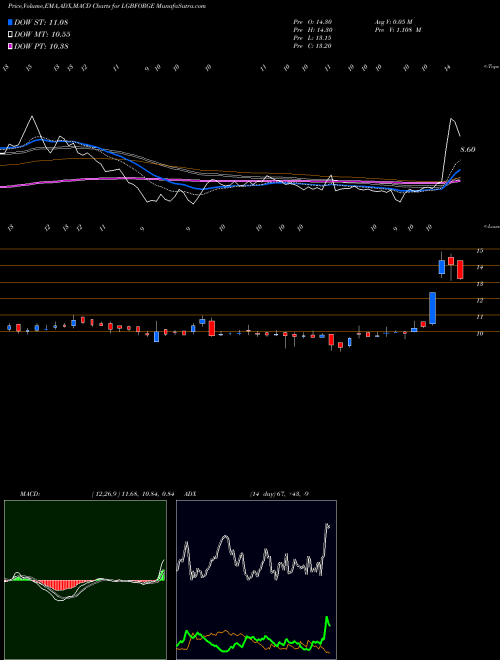This screenshot has height=660, width=500.
Task: Click the 'Pre O: 14.30' value
Action: click(x=313, y=22)
